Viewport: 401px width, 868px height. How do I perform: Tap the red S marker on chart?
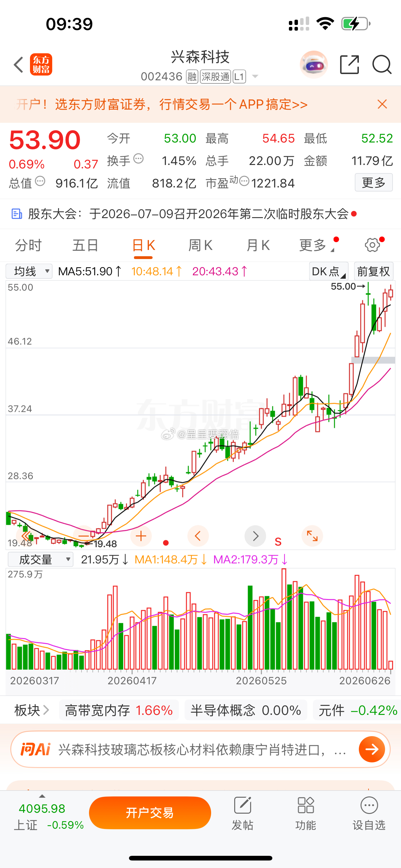(278, 542)
